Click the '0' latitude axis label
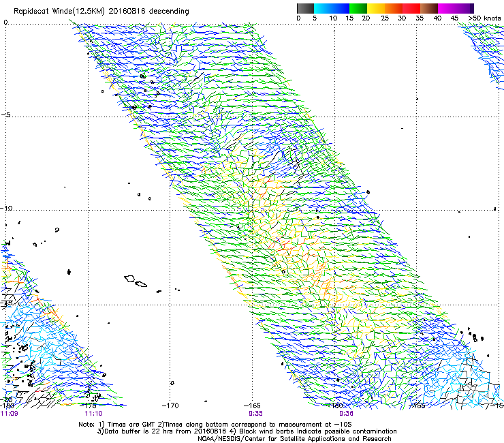The width and height of the screenshot is (504, 443). point(5,22)
